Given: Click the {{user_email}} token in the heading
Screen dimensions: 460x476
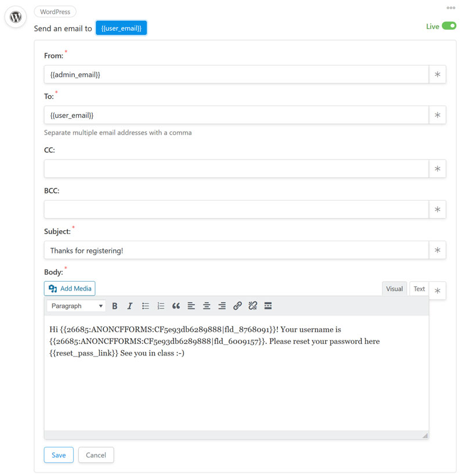Looking at the screenshot, I should 121,28.
